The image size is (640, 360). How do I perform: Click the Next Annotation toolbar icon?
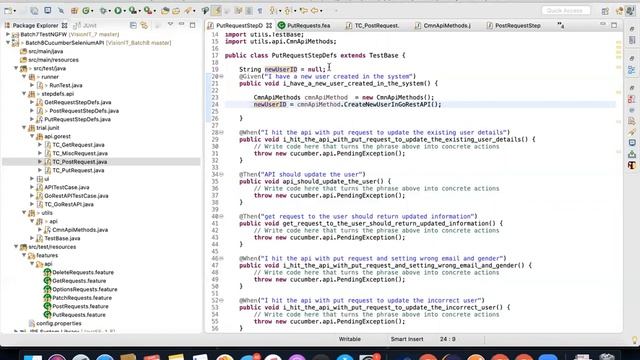click(273, 11)
